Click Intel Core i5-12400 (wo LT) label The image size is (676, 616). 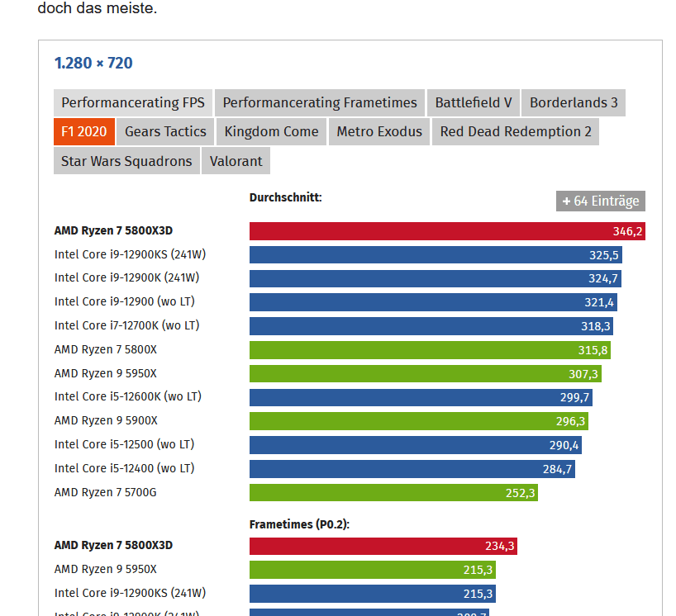point(125,468)
